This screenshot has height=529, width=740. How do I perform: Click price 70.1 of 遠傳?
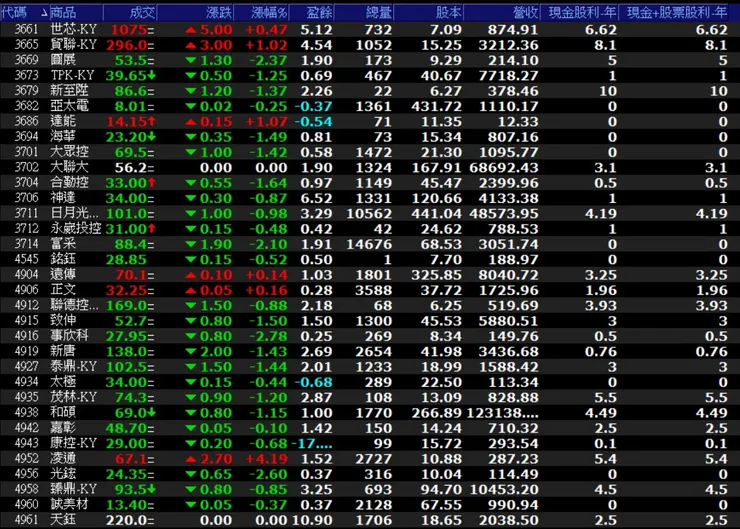(x=131, y=275)
